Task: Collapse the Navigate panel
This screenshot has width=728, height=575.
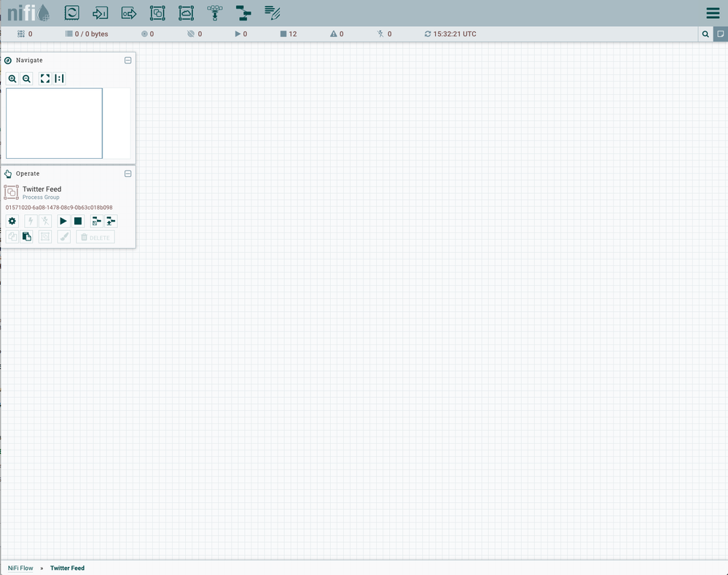Action: pyautogui.click(x=128, y=60)
